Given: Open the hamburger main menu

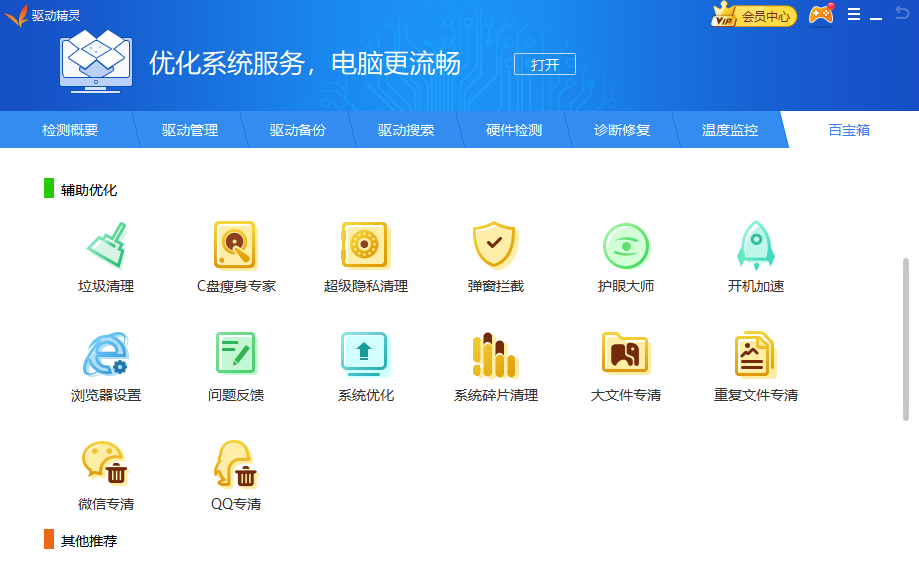Looking at the screenshot, I should click(x=854, y=15).
